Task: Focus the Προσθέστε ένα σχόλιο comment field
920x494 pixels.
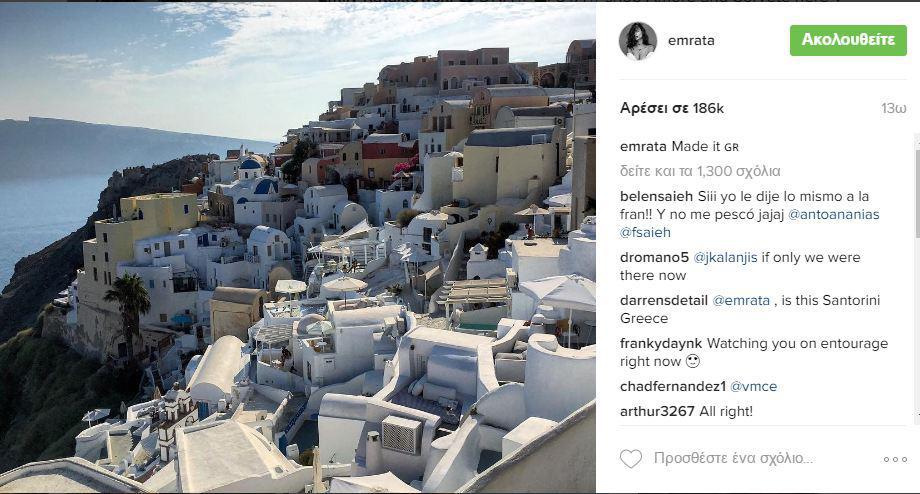Action: (x=733, y=459)
